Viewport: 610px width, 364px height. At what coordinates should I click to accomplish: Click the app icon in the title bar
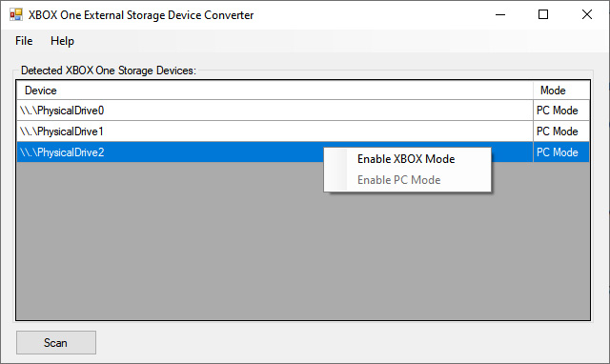point(16,15)
